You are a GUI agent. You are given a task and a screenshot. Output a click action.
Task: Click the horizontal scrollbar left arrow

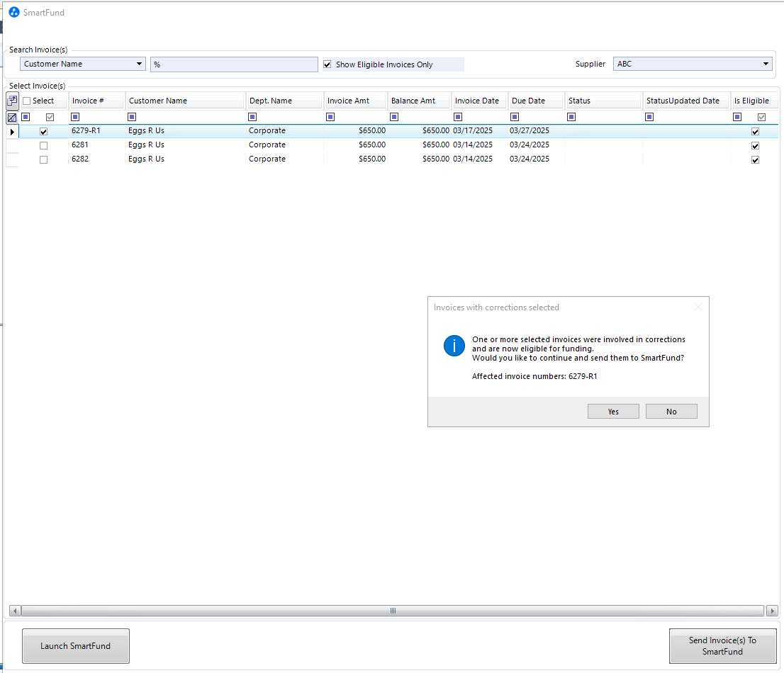(x=15, y=611)
